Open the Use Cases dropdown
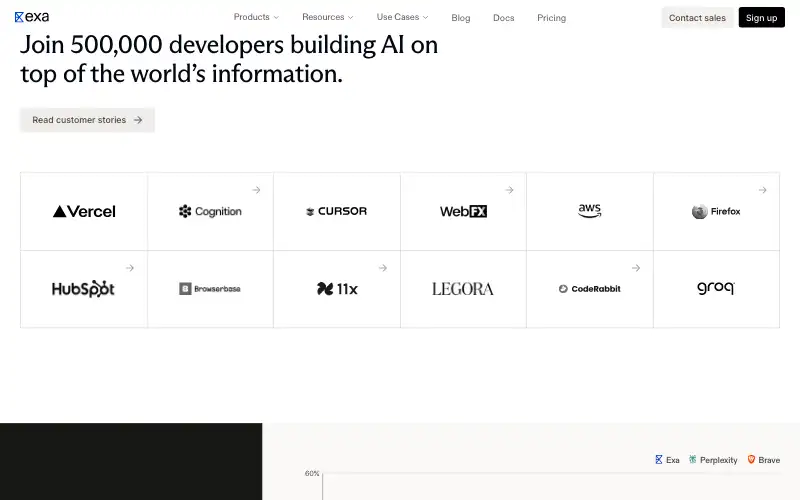 pos(402,17)
